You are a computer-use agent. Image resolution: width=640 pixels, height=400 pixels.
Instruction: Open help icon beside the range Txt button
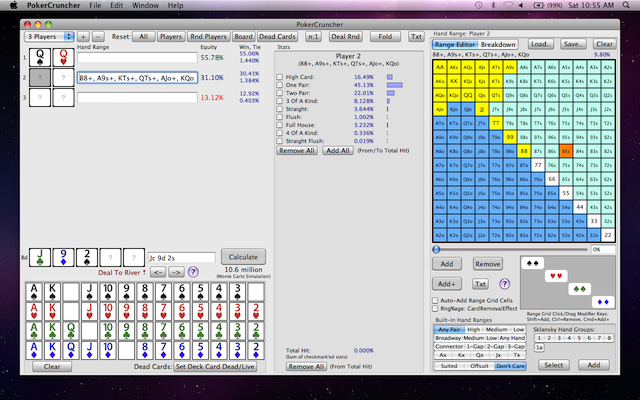click(x=504, y=284)
